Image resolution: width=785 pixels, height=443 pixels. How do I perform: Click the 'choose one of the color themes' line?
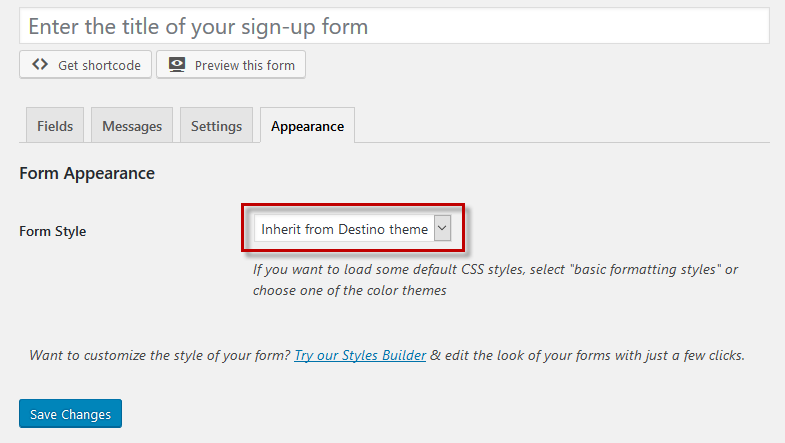349,290
